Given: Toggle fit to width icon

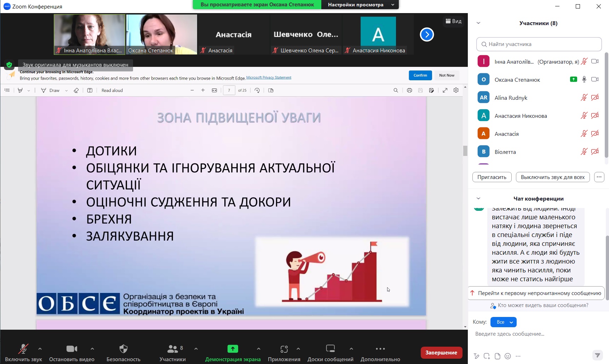Looking at the screenshot, I should pyautogui.click(x=214, y=90).
